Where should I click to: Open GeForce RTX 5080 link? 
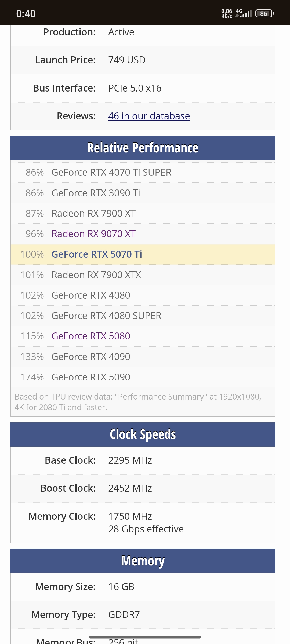click(x=91, y=336)
